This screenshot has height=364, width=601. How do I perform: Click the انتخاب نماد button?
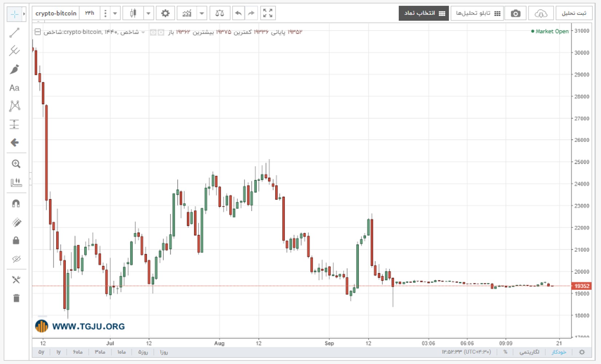(x=424, y=13)
